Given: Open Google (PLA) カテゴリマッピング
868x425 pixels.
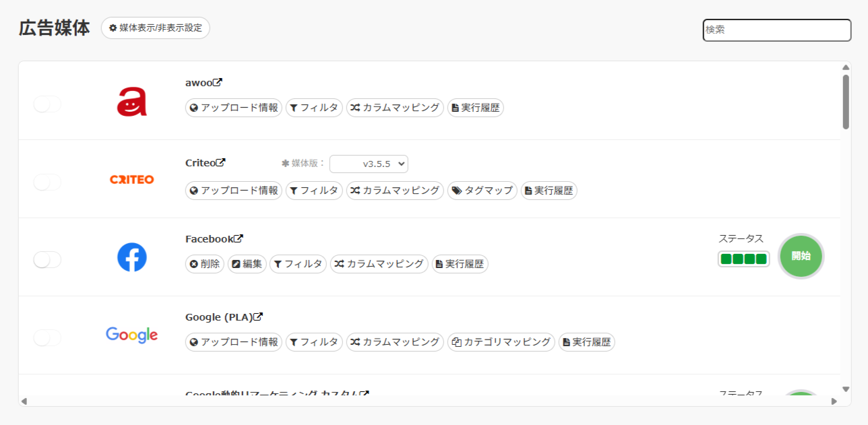Looking at the screenshot, I should pyautogui.click(x=501, y=342).
